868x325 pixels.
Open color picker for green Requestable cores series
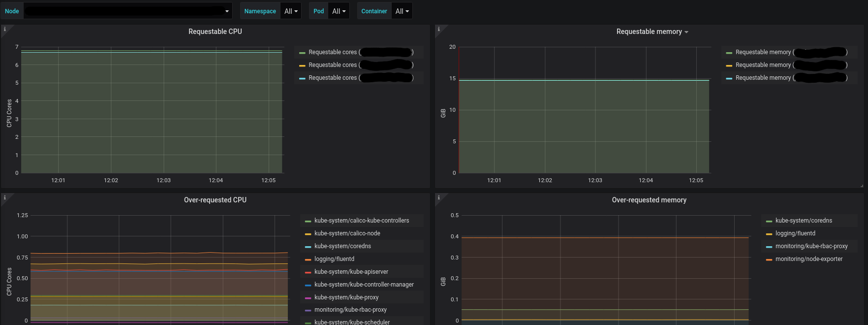pos(302,53)
